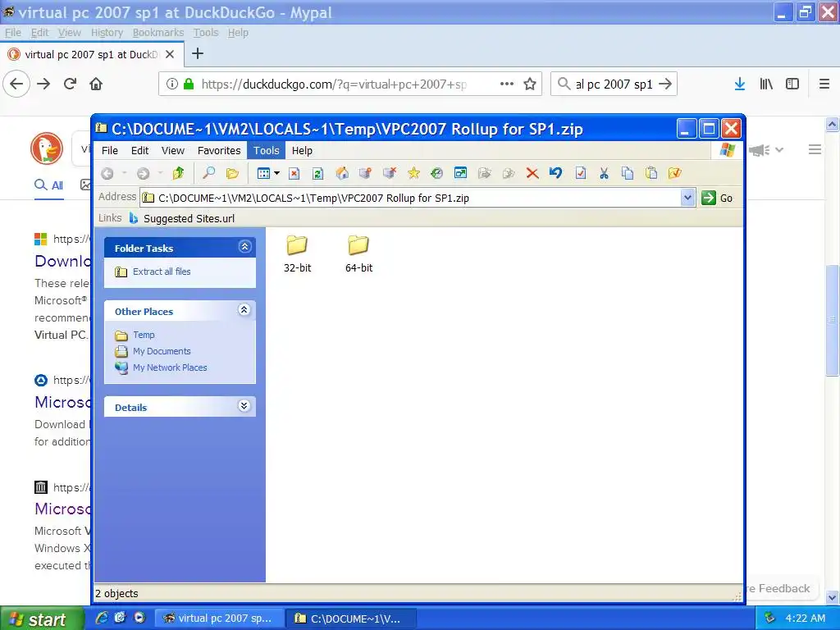
Task: Click the History toolbar icon
Action: click(x=436, y=173)
